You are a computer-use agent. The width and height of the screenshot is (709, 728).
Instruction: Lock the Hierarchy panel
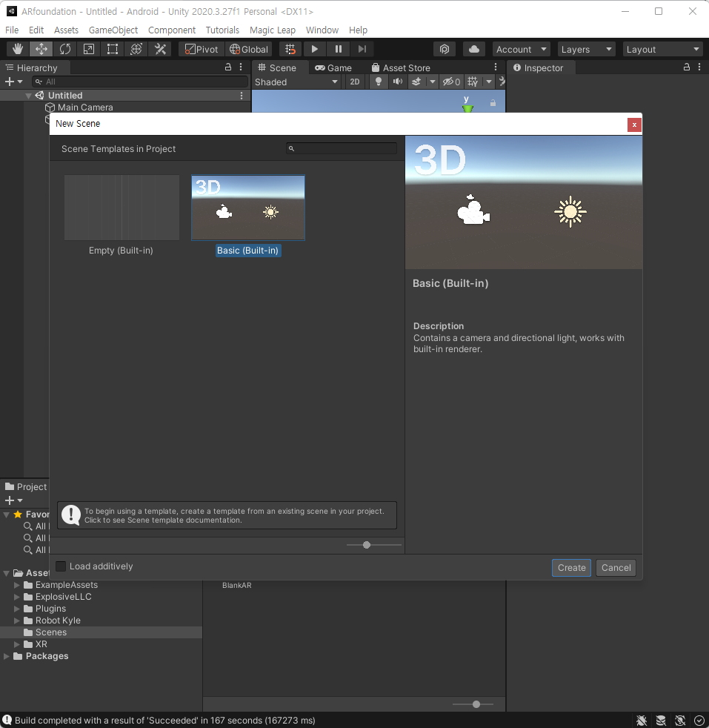coord(228,67)
